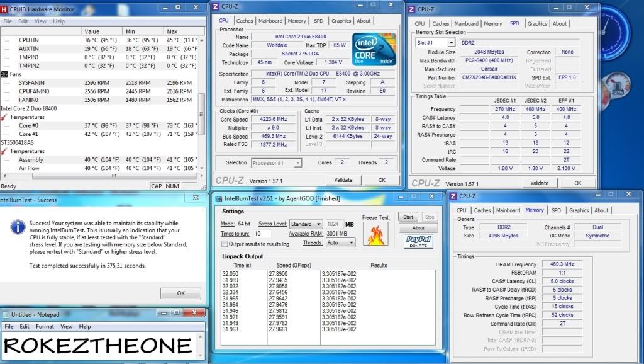Click the Fans category icon in HWMonitor tree
This screenshot has width=644, height=364.
[4, 74]
